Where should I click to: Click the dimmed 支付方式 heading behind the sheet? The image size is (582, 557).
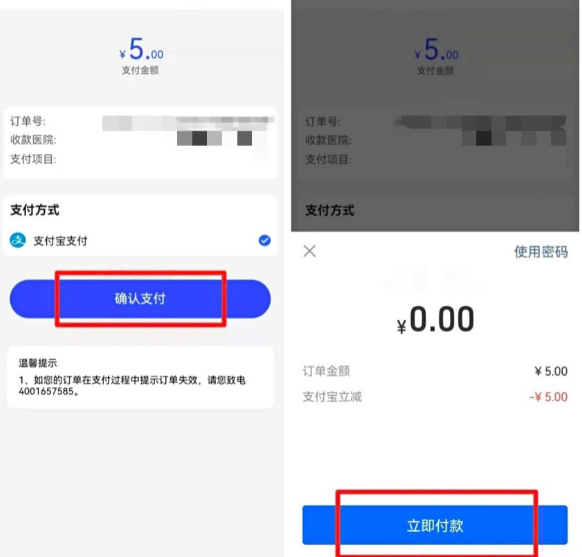tap(330, 210)
